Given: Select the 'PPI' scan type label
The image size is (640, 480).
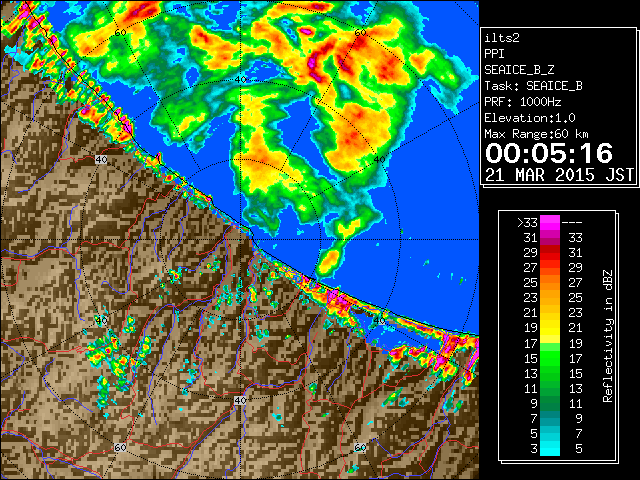Looking at the screenshot, I should [494, 54].
